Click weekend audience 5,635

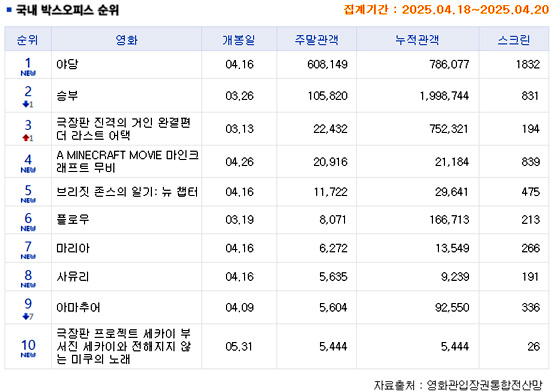pyautogui.click(x=333, y=277)
